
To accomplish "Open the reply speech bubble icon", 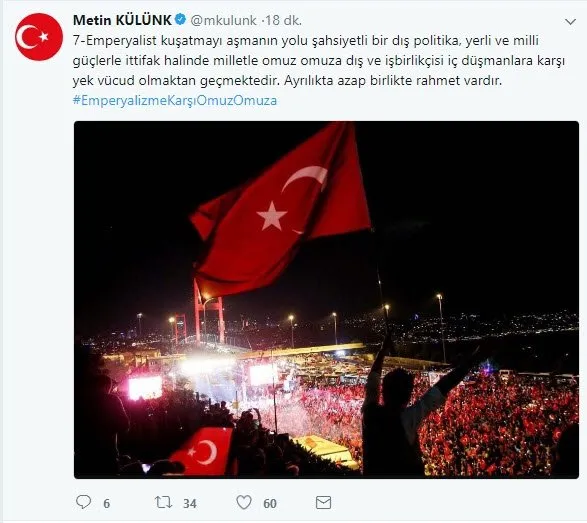I will tap(83, 502).
